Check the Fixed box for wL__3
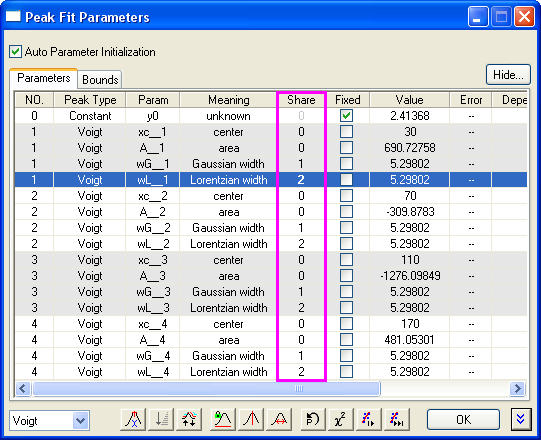This screenshot has width=541, height=440. (346, 307)
